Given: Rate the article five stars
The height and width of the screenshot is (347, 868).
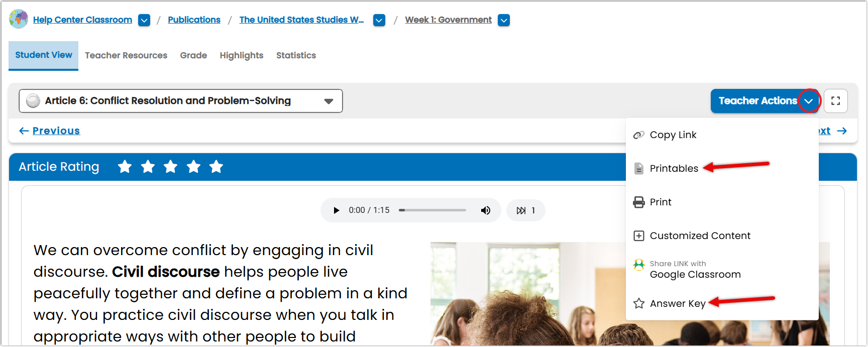Looking at the screenshot, I should [x=216, y=167].
